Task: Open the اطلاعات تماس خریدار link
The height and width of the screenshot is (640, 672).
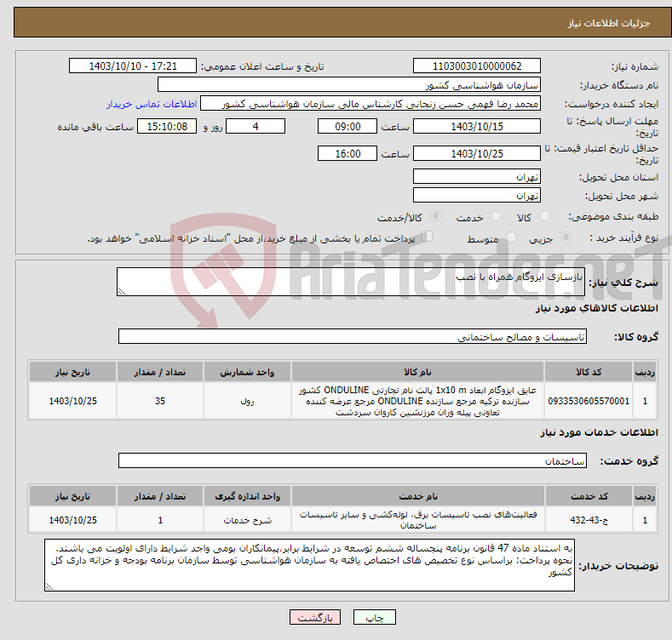Action: (152, 104)
